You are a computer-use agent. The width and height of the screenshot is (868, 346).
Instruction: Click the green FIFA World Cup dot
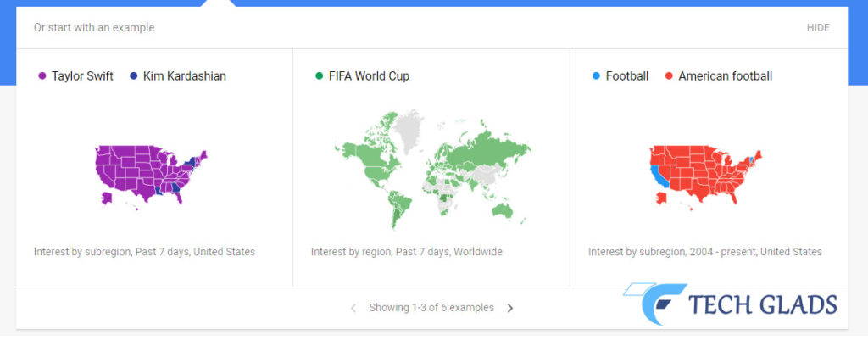[320, 76]
